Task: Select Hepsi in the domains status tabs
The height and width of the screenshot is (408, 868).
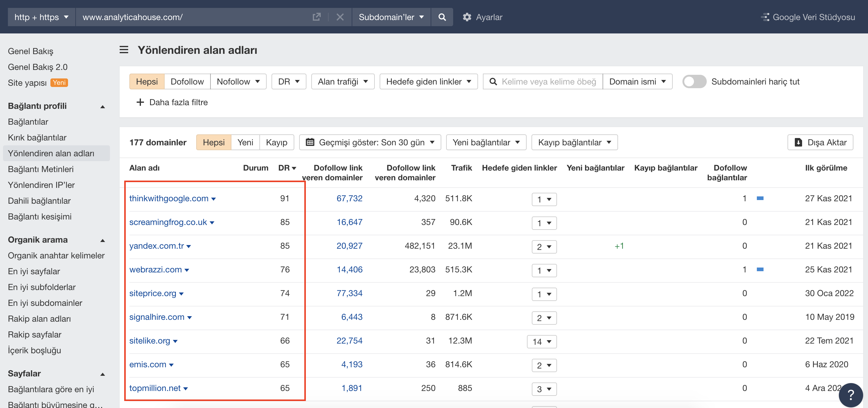Action: (x=214, y=142)
